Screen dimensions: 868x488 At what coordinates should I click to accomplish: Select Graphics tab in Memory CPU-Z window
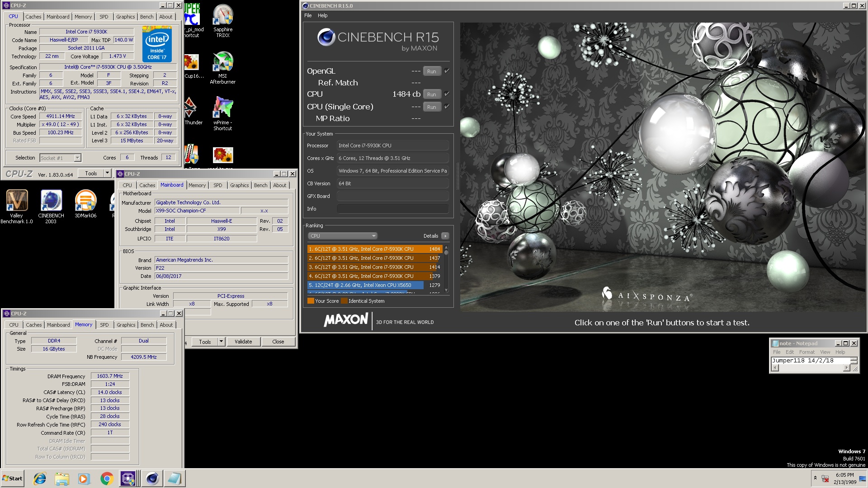click(126, 325)
